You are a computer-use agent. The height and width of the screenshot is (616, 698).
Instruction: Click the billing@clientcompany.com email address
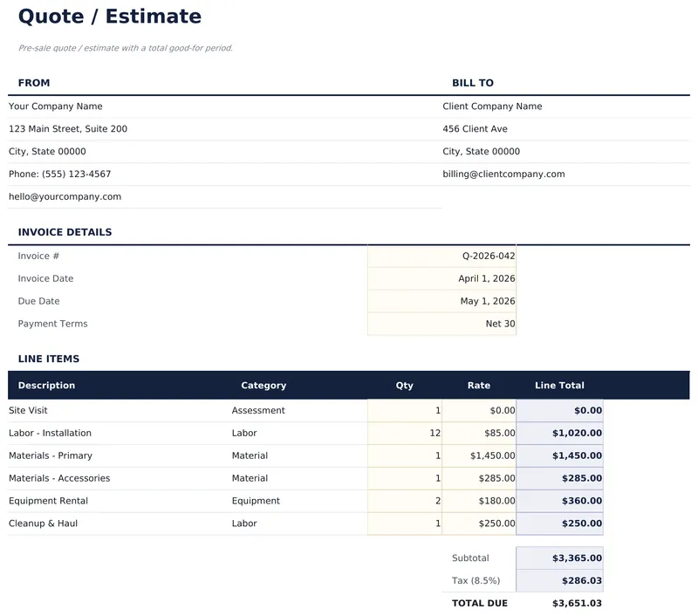point(503,175)
